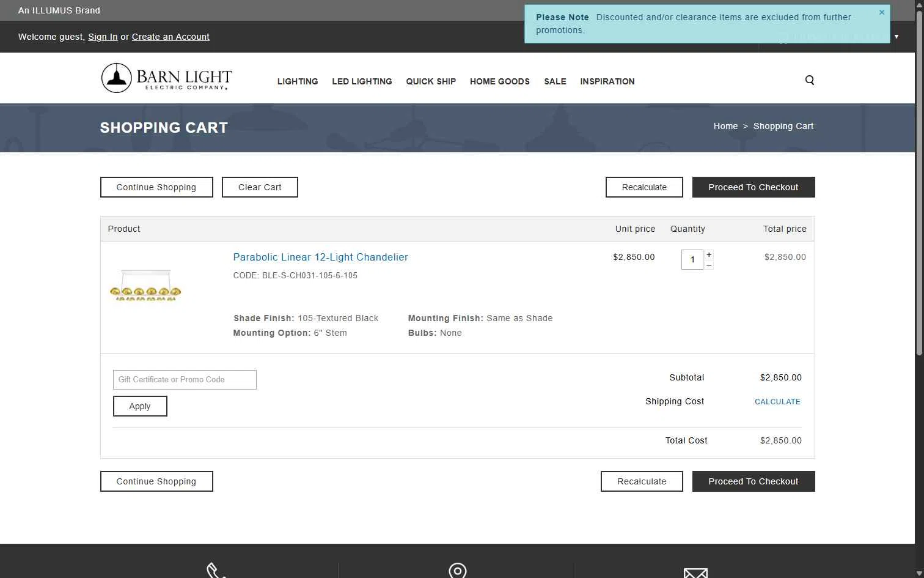Click the Home breadcrumb link
The height and width of the screenshot is (578, 924).
pos(725,126)
